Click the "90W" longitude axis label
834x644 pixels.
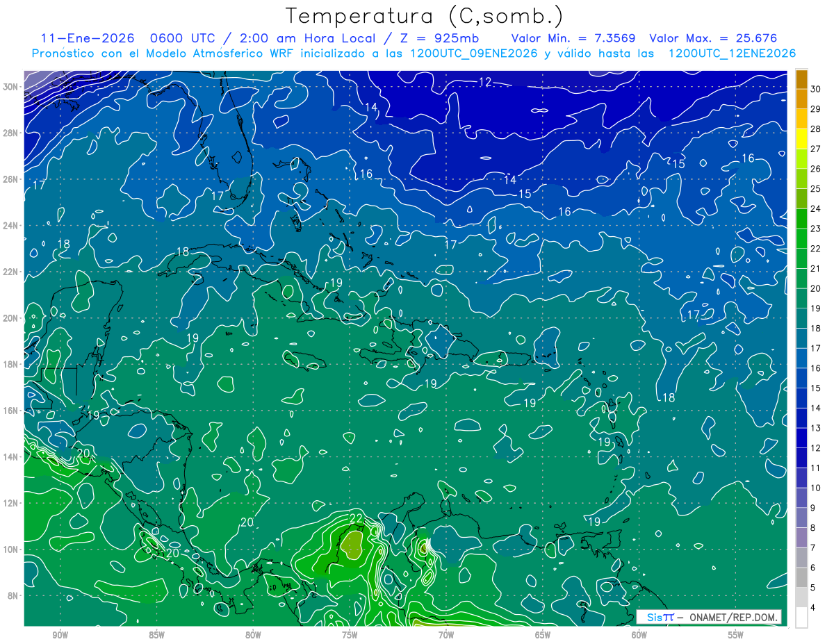[x=60, y=635]
